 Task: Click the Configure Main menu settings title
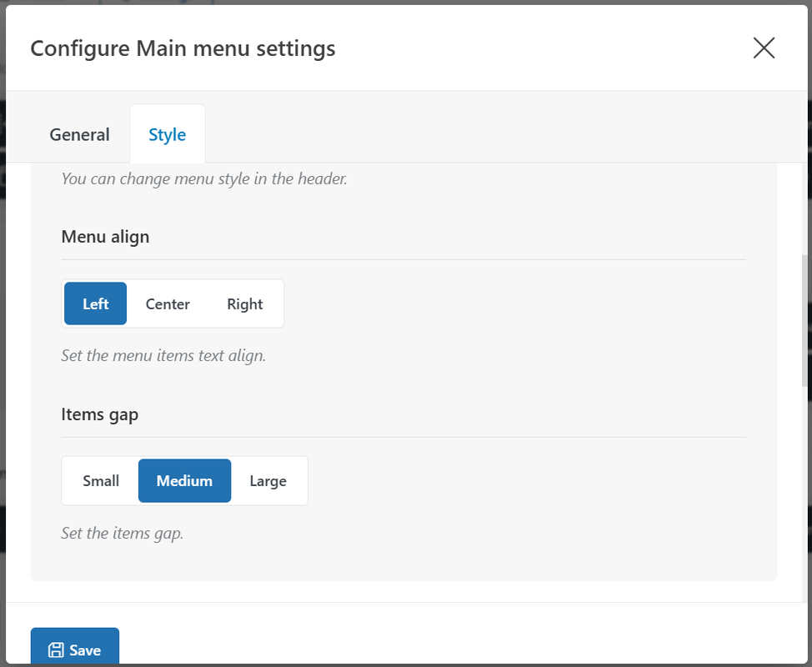click(183, 48)
